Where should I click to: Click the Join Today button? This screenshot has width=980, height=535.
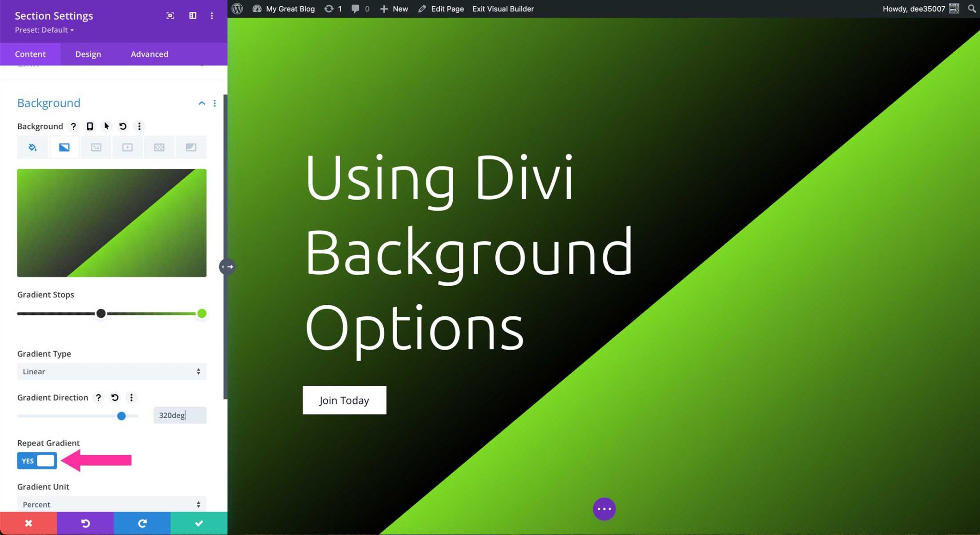(x=344, y=400)
